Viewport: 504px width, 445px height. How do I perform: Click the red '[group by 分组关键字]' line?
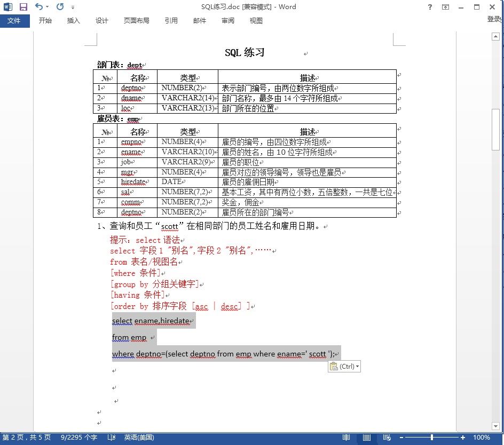pos(155,284)
